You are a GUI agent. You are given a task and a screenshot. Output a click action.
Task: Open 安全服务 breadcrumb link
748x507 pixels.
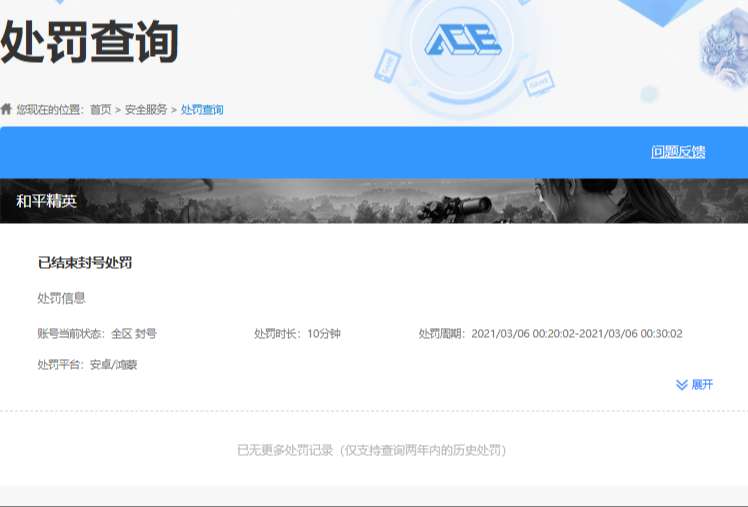[146, 110]
